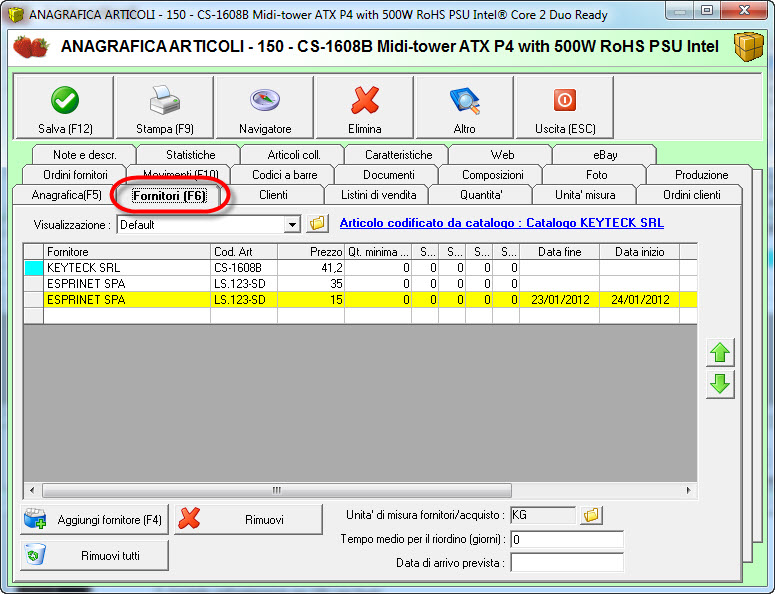
Task: Open the Listini di vendita tab
Action: pos(379,195)
